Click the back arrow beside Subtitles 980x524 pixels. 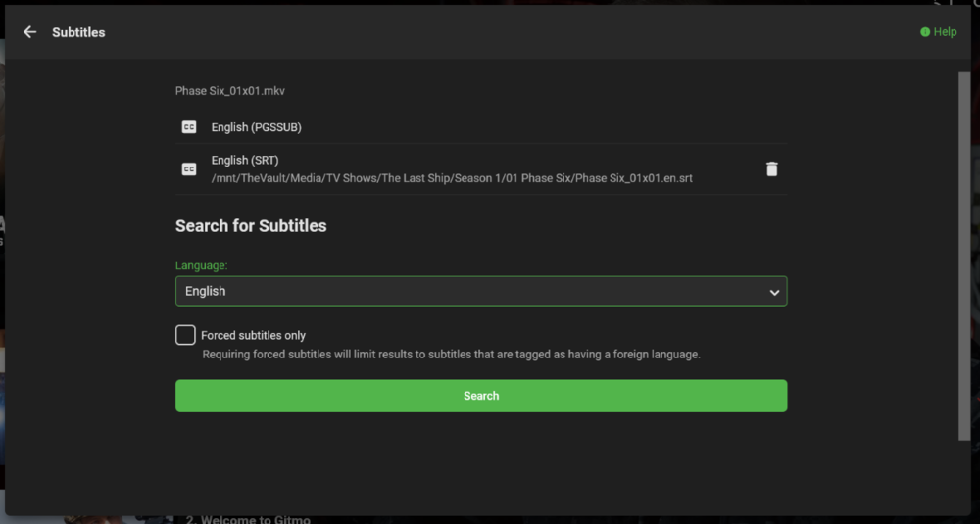pyautogui.click(x=30, y=32)
